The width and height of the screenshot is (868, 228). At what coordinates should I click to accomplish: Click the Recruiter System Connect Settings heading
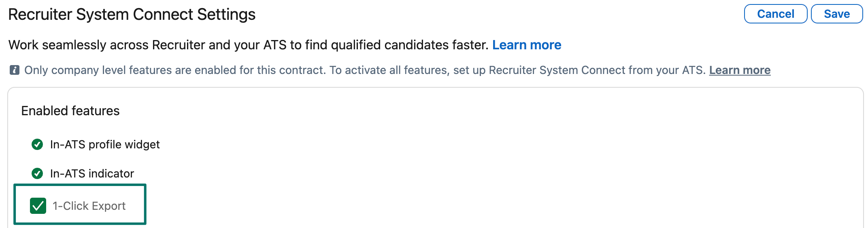coord(132,15)
